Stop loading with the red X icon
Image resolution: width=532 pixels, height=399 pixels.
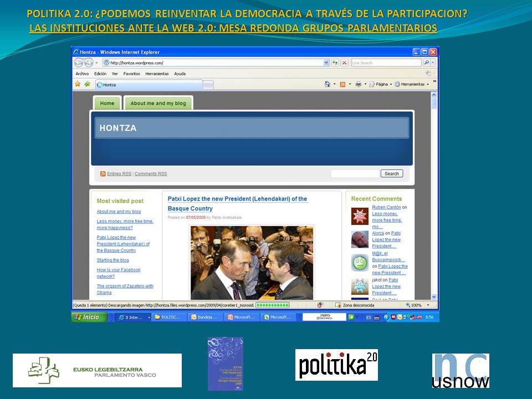[x=344, y=63]
